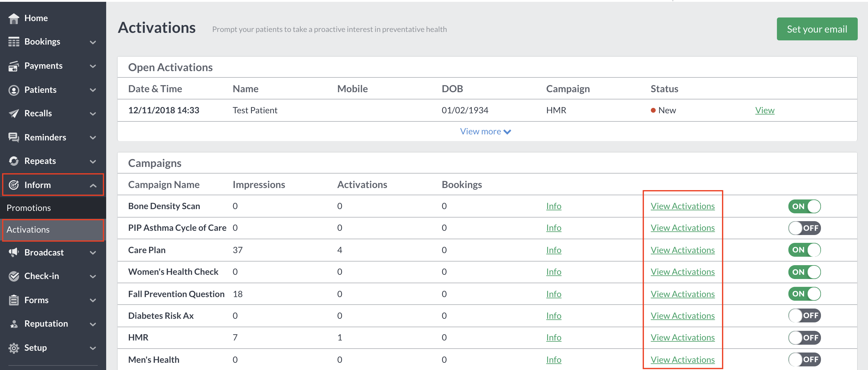Click the Care Plan impressions value 37
Viewport: 868px width, 370px height.
coord(238,250)
